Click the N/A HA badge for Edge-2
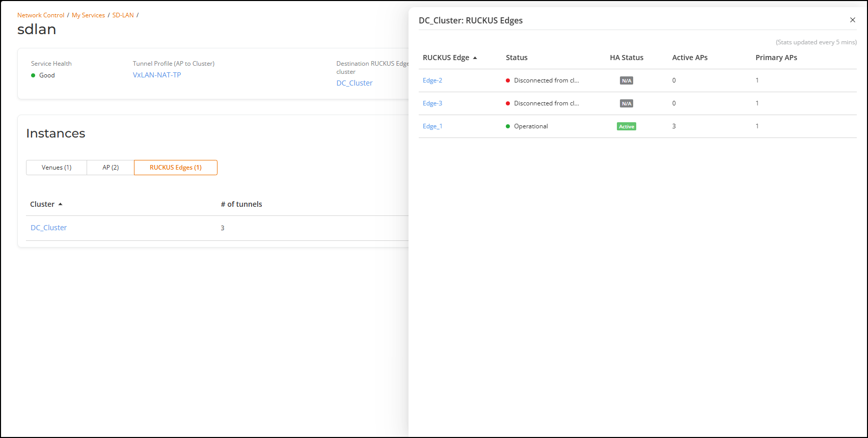 [626, 80]
